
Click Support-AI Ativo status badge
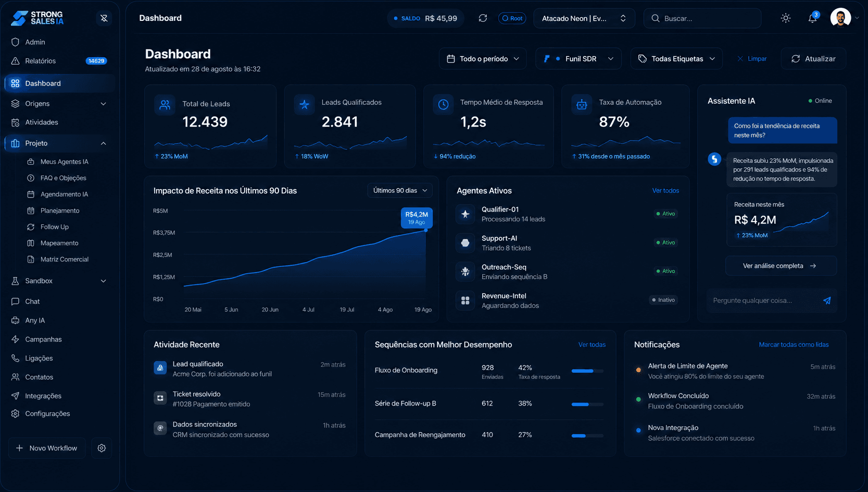(666, 242)
